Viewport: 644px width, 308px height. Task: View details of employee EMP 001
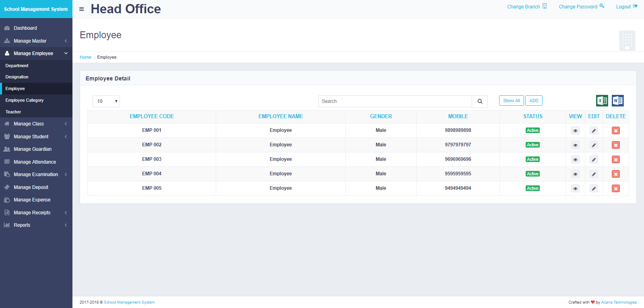(575, 131)
